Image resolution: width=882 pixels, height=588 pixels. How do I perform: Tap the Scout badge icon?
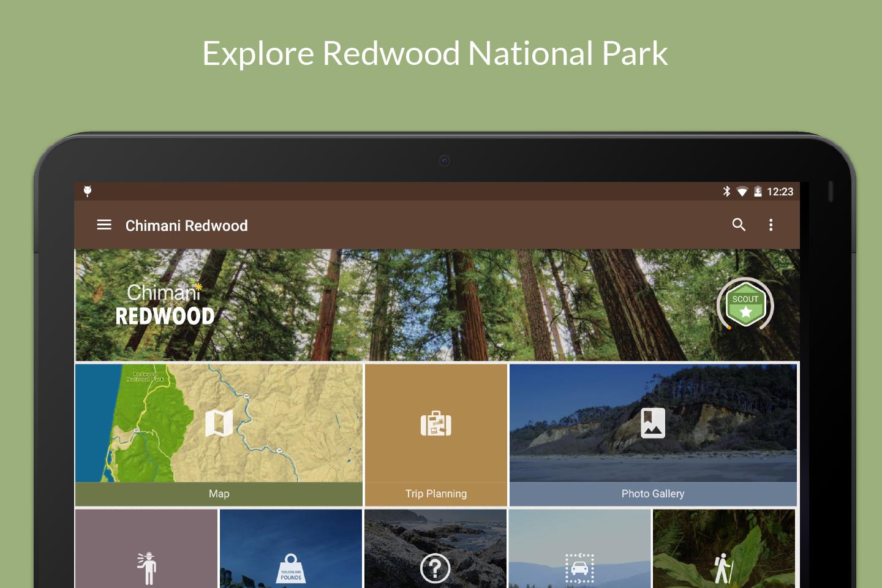tap(745, 304)
